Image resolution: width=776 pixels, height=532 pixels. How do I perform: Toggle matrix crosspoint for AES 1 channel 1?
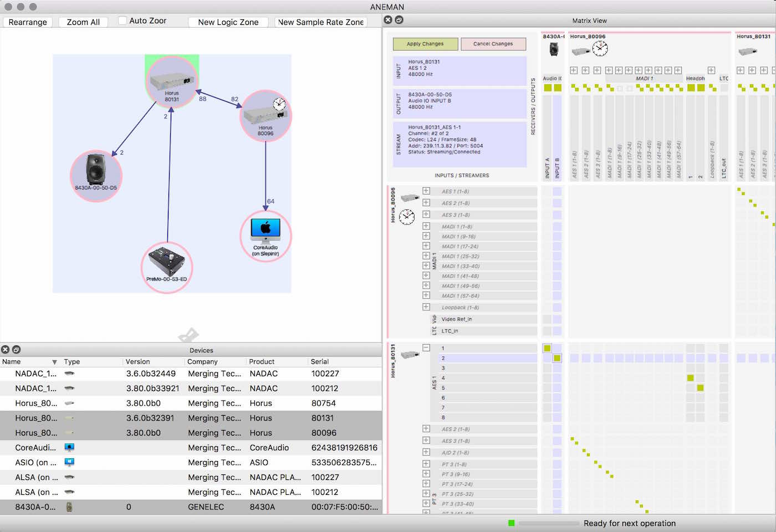(547, 348)
